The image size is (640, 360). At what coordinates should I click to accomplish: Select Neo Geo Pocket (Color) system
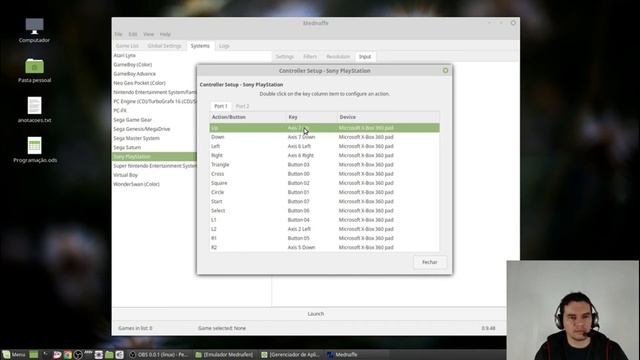tap(140, 83)
